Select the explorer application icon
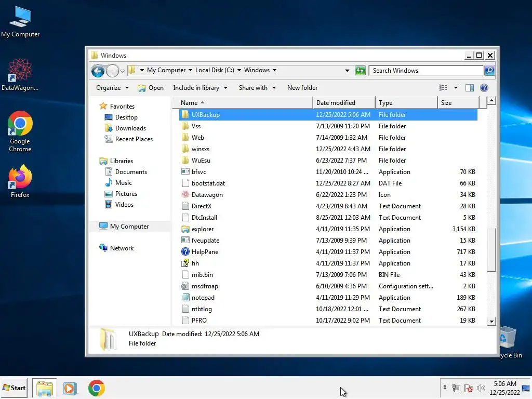Screen dimensions: 532x399 pyautogui.click(x=185, y=229)
